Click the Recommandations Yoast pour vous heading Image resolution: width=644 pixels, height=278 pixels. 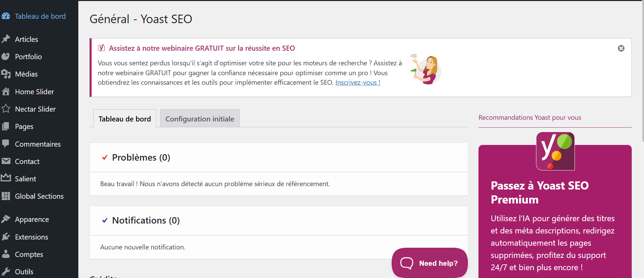click(x=530, y=117)
